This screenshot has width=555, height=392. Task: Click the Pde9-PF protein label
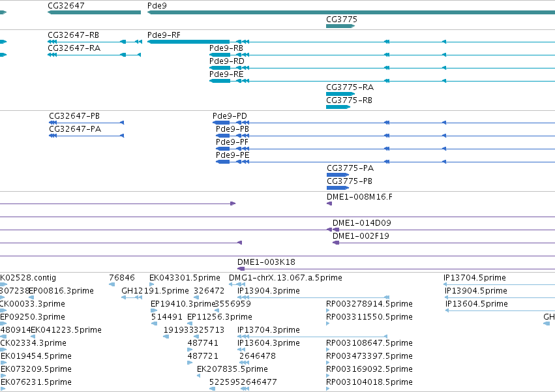(232, 142)
